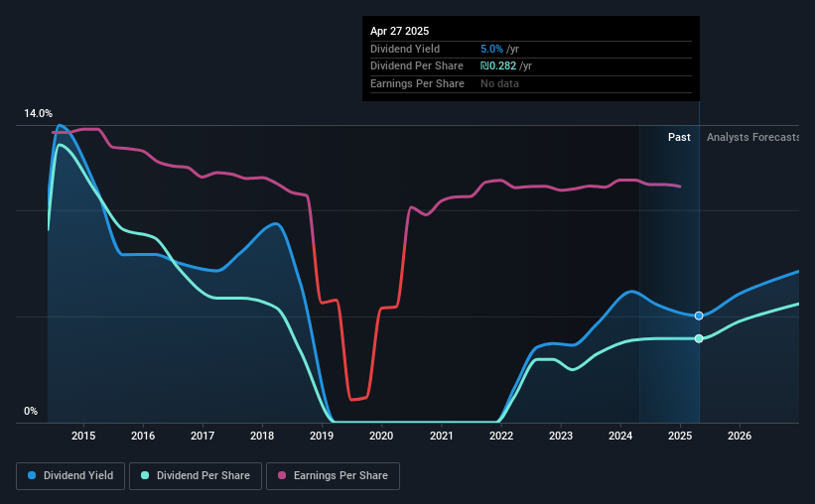Click the Past region label
This screenshot has height=504, width=815.
click(679, 137)
